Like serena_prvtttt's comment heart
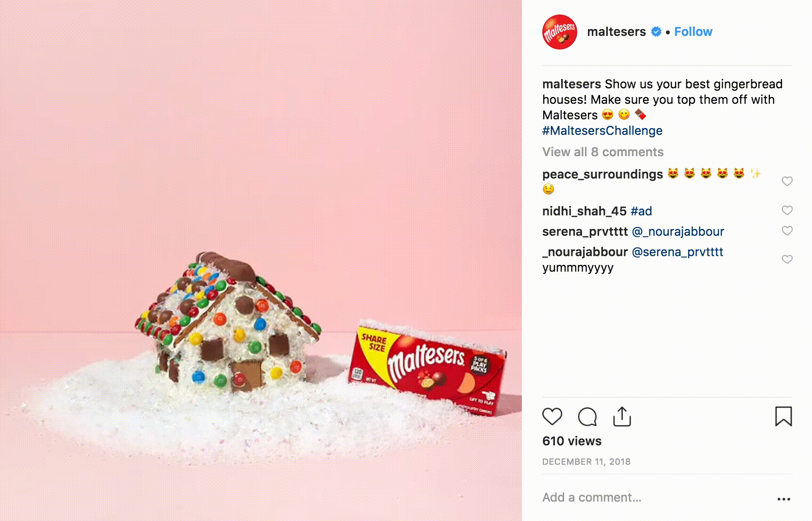 tap(787, 230)
